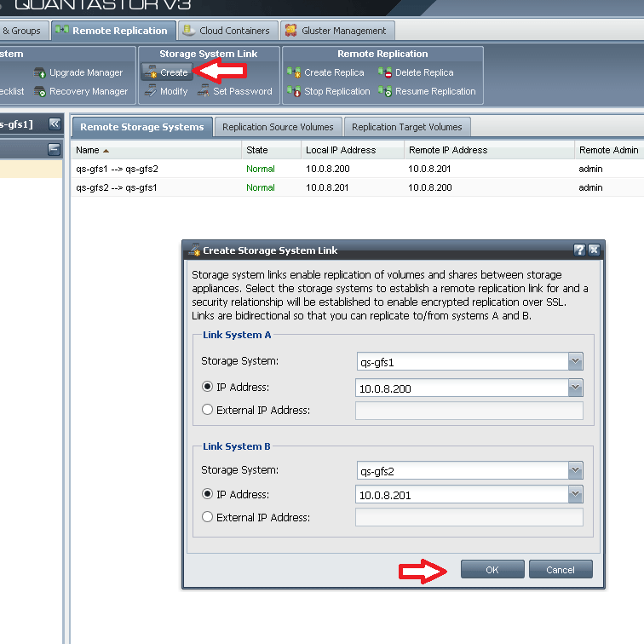
Task: Select Link System A External IP Address radio
Action: (207, 411)
